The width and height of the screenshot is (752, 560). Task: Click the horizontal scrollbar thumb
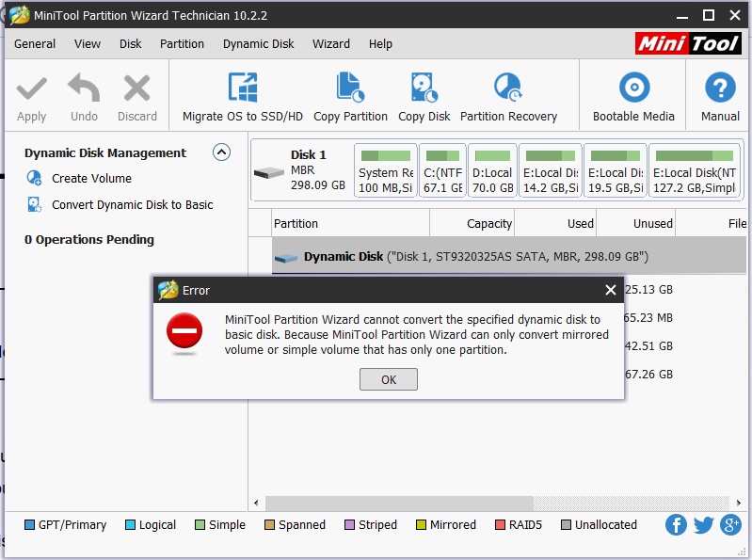(399, 503)
